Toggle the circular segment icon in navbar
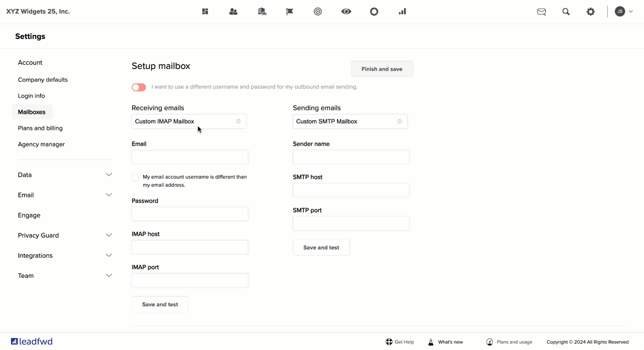 (x=374, y=11)
